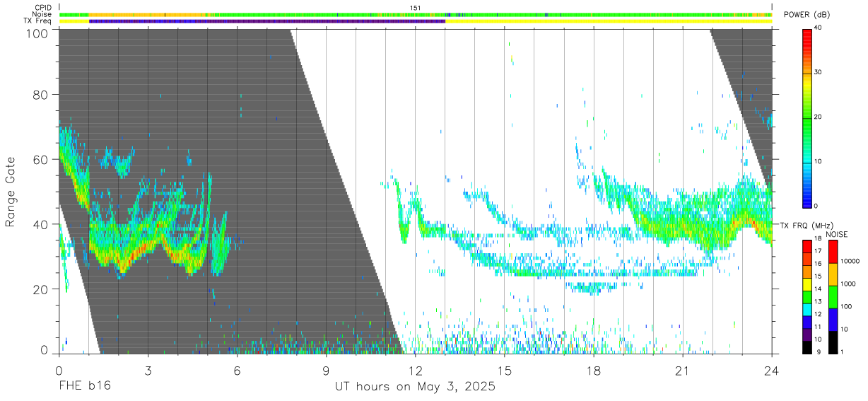Click the 20 label on POWER color bar
The height and width of the screenshot is (401, 868).
click(819, 117)
